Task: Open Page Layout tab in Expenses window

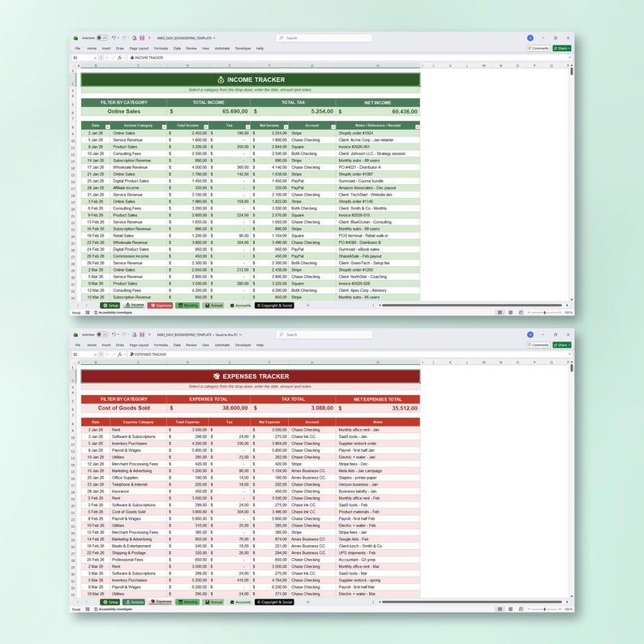Action: (139, 345)
